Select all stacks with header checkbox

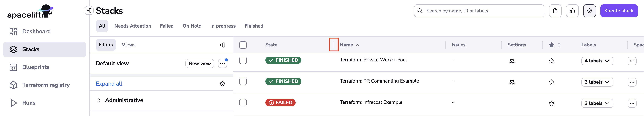(243, 45)
